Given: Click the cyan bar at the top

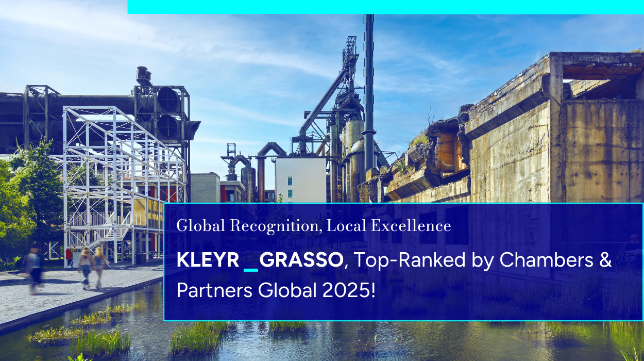Looking at the screenshot, I should [385, 7].
